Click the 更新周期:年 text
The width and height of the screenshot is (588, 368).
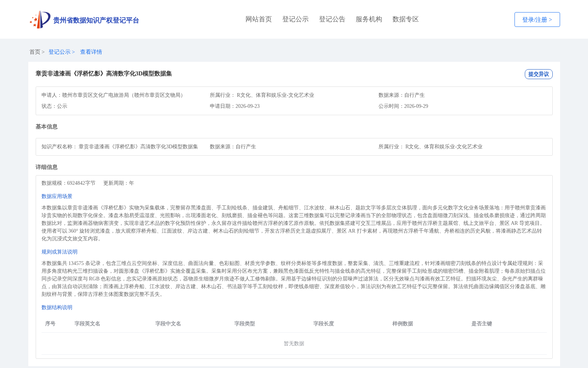click(119, 183)
